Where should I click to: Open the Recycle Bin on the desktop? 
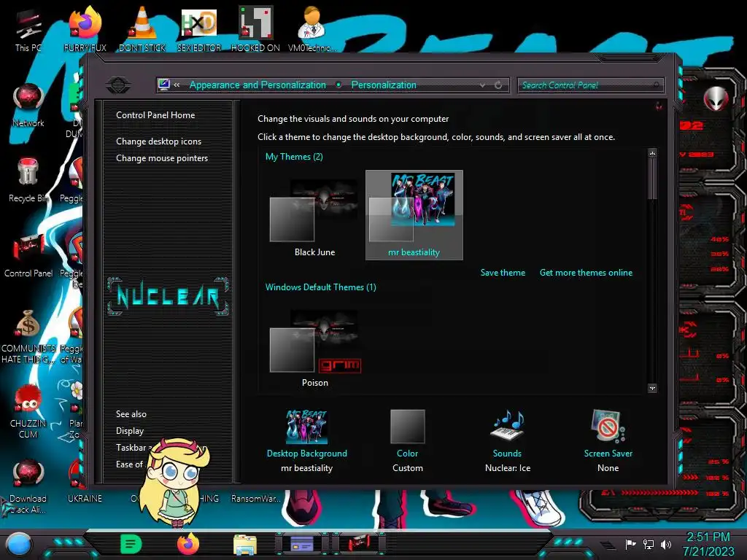28,180
